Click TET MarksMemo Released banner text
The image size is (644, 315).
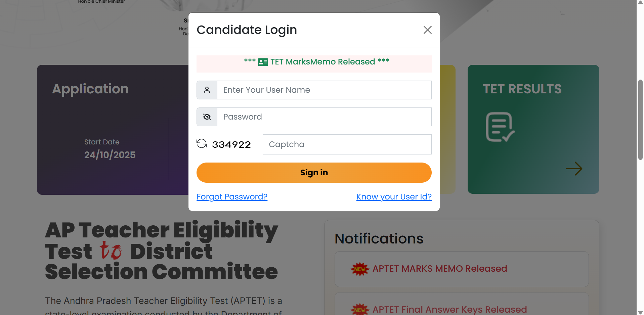point(323,62)
